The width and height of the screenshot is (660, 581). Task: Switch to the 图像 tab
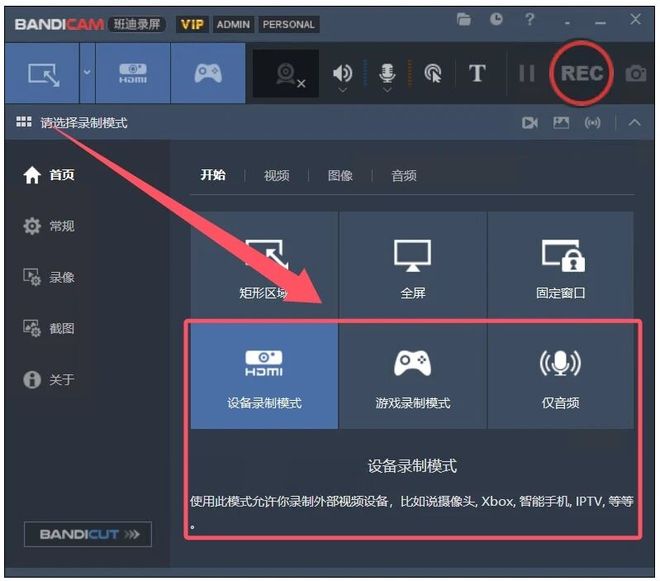(340, 176)
